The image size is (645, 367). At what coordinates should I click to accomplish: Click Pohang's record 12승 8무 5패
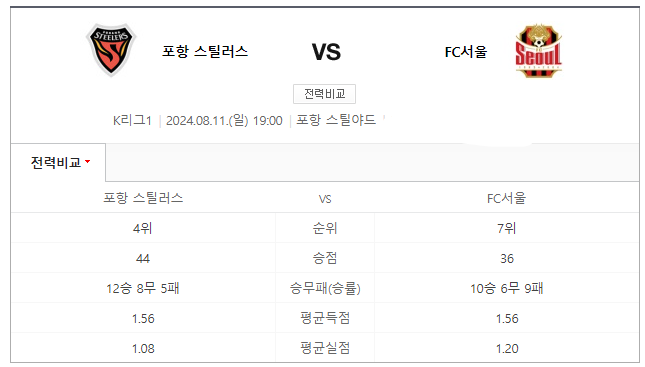(x=143, y=288)
